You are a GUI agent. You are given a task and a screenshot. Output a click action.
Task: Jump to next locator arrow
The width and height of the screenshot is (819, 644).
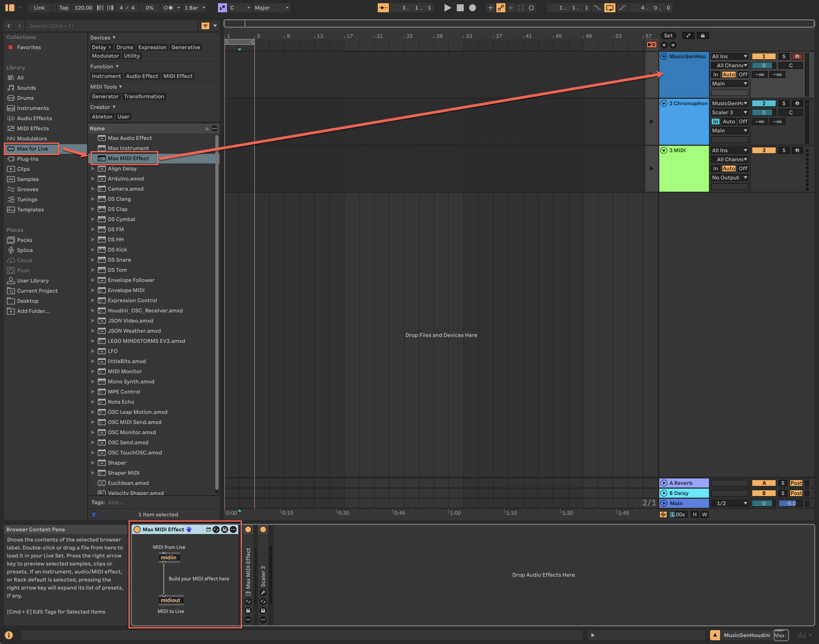673,45
